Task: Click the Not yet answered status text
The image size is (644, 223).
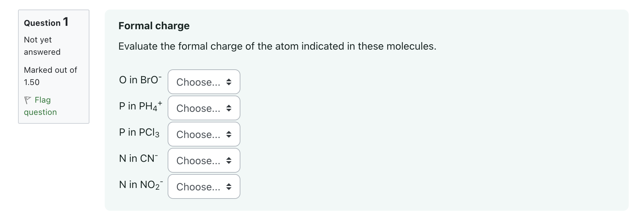Action: point(42,46)
